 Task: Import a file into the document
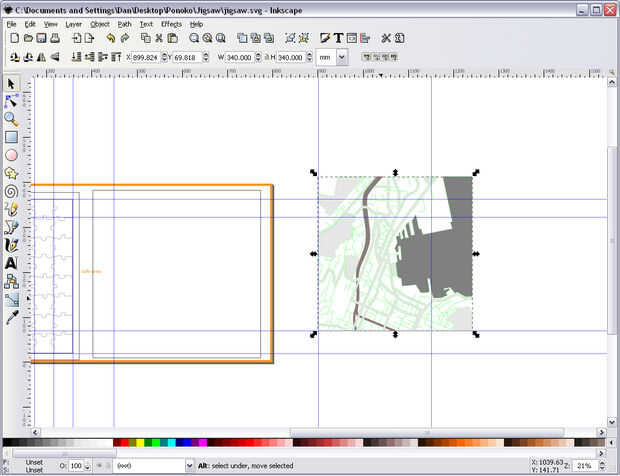tap(76, 38)
